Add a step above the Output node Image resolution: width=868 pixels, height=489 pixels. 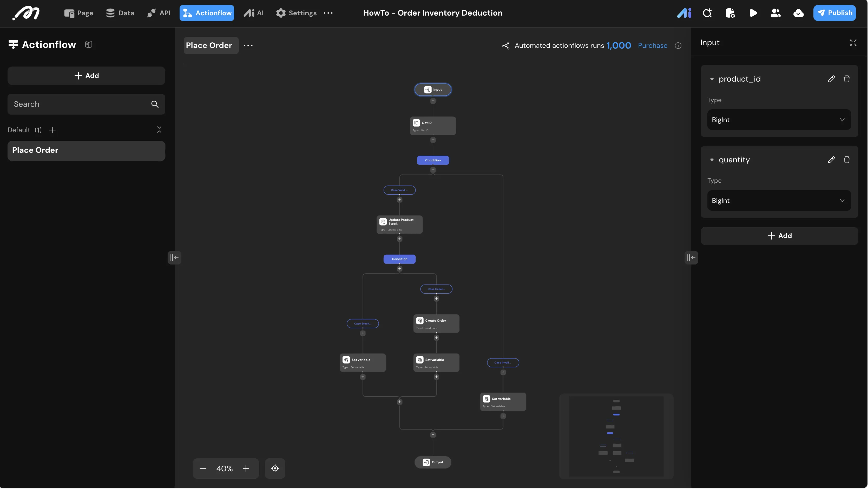[x=433, y=435]
